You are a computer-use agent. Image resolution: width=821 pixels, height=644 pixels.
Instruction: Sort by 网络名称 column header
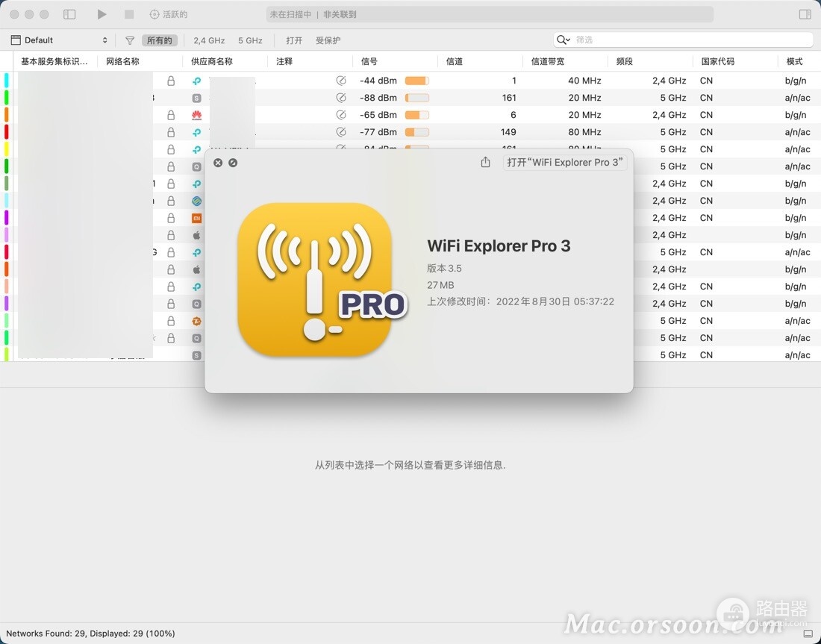click(x=122, y=61)
